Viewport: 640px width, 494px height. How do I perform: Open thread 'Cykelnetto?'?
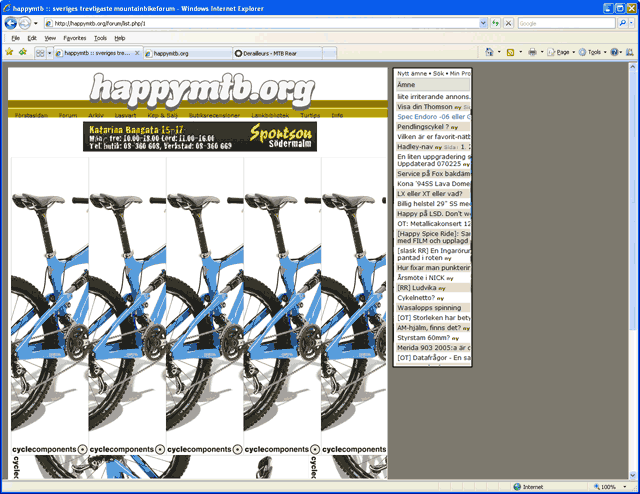click(x=416, y=298)
